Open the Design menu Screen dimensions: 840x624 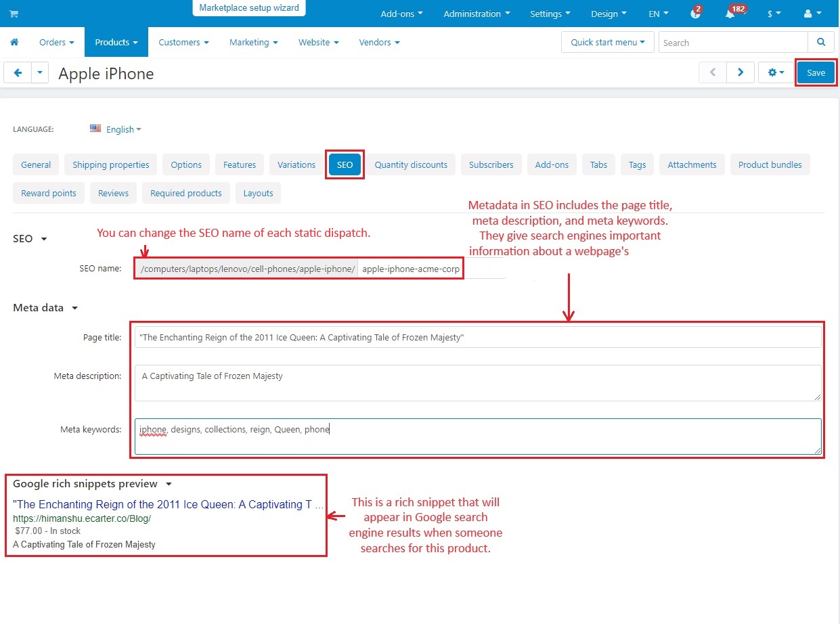609,14
